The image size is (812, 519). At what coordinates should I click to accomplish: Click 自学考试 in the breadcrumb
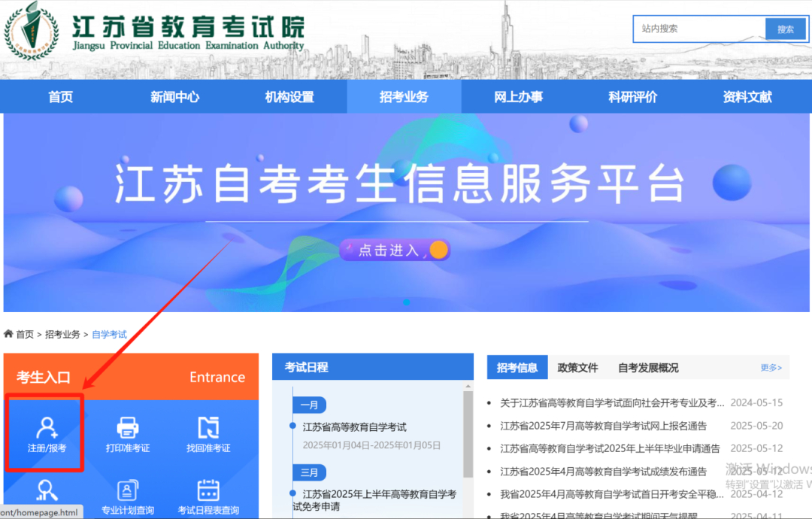pyautogui.click(x=109, y=334)
